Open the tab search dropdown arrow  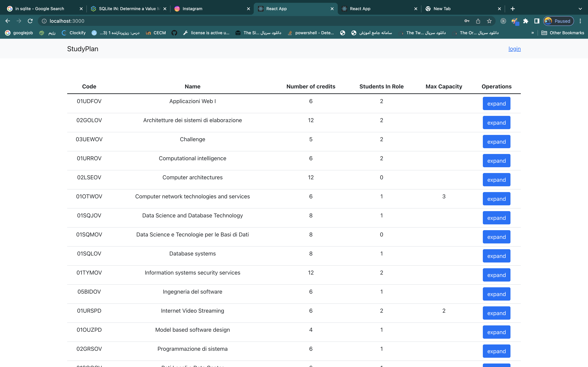point(580,9)
